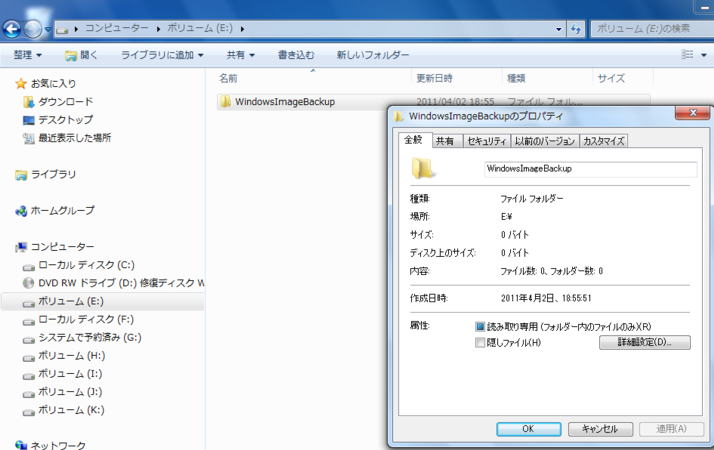Click the change view icon
This screenshot has width=714, height=450.
[687, 55]
